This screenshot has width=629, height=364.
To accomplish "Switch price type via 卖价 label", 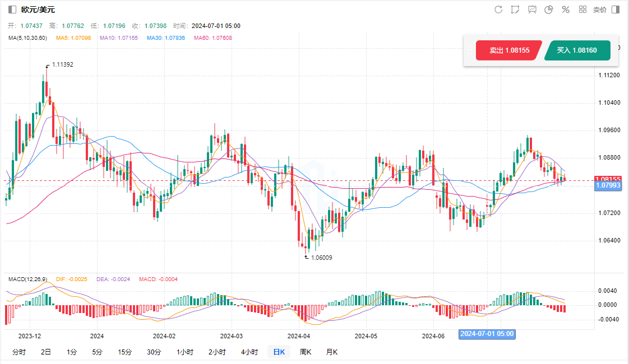I will coord(599,10).
